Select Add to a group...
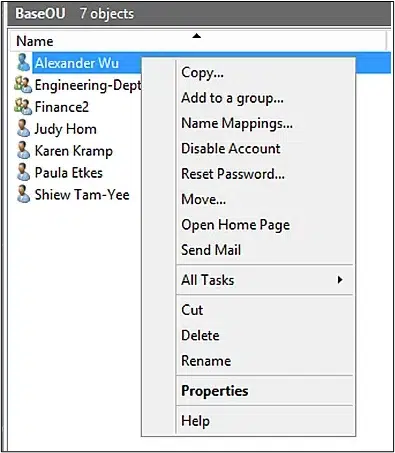The width and height of the screenshot is (395, 453). [265, 98]
